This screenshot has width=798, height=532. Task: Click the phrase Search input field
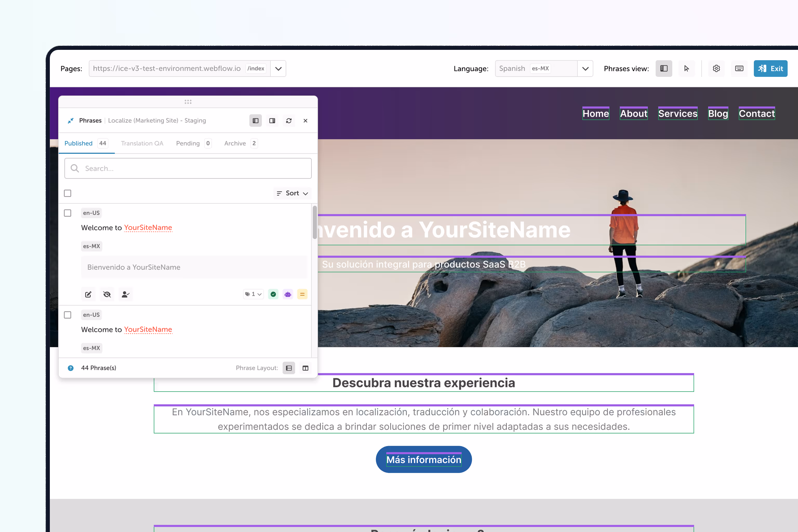[188, 168]
